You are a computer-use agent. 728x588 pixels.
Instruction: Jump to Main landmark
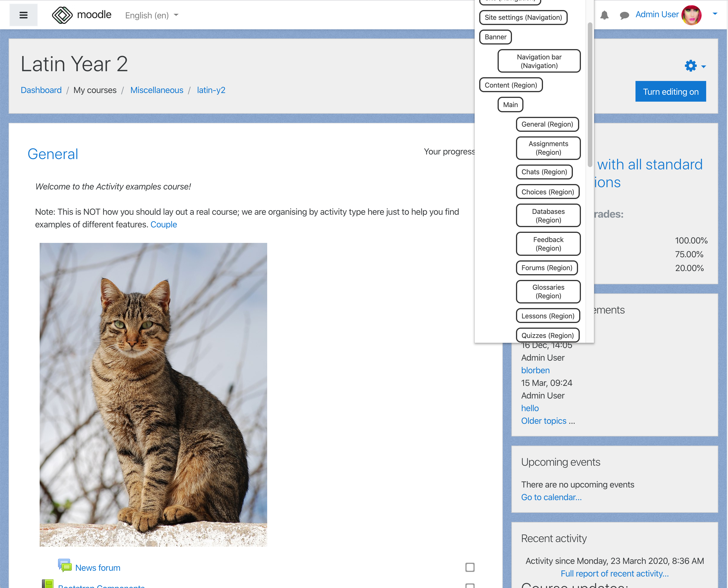[510, 105]
